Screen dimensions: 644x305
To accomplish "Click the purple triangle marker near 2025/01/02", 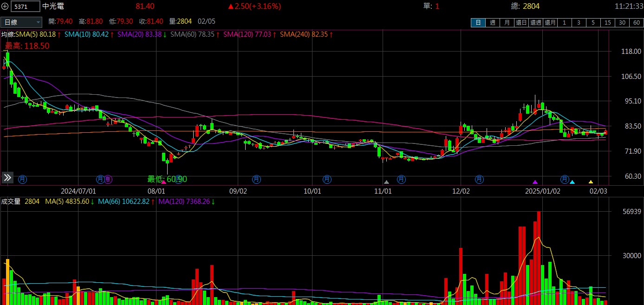I will pyautogui.click(x=535, y=182).
